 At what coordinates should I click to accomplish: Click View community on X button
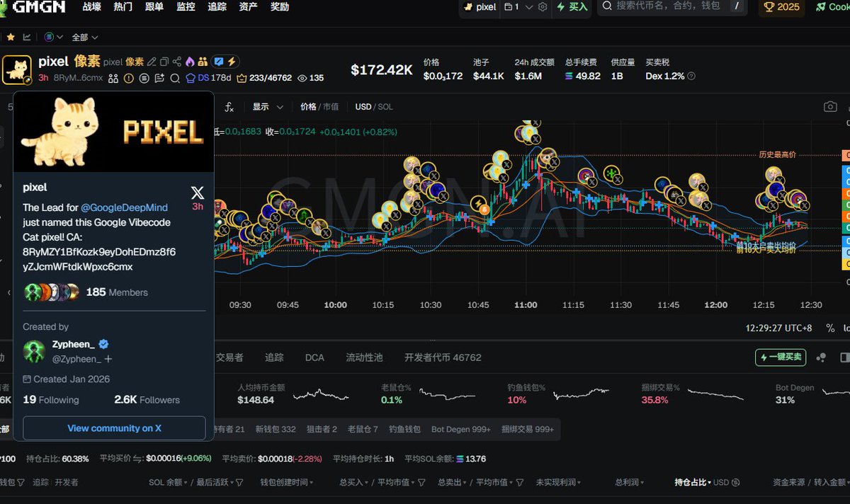[x=114, y=428]
